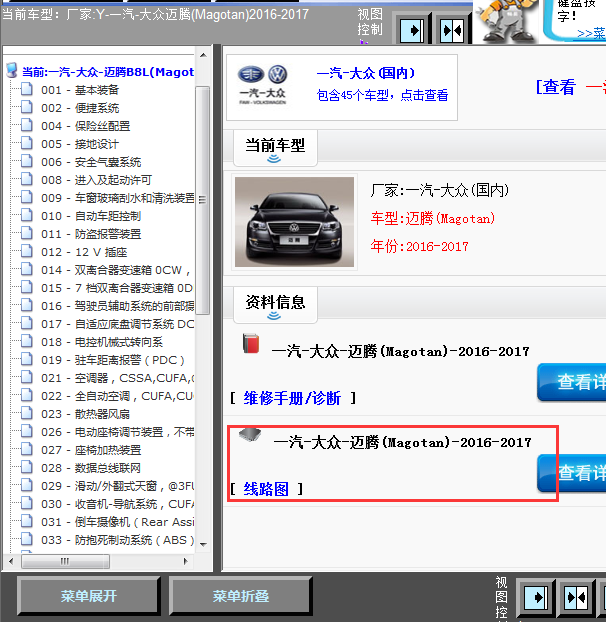606x622 pixels.
Task: Click the gray module icon above 线路图
Action: [x=250, y=434]
